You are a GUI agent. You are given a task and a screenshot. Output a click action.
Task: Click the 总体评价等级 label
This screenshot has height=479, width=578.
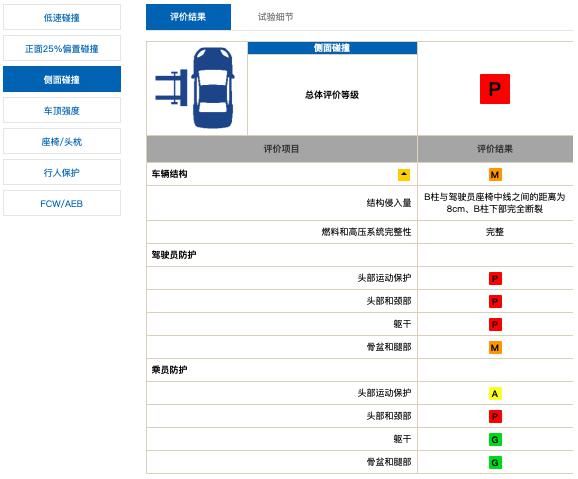[x=332, y=95]
